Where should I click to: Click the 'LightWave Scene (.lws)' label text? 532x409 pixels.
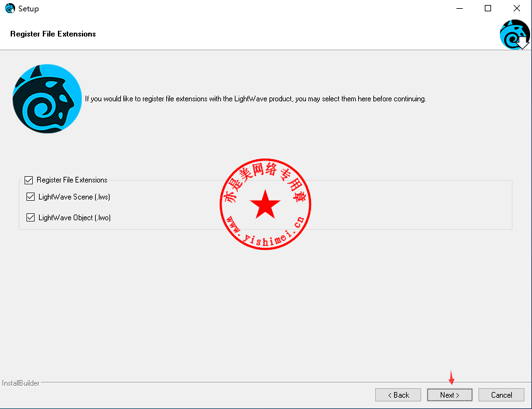(74, 197)
